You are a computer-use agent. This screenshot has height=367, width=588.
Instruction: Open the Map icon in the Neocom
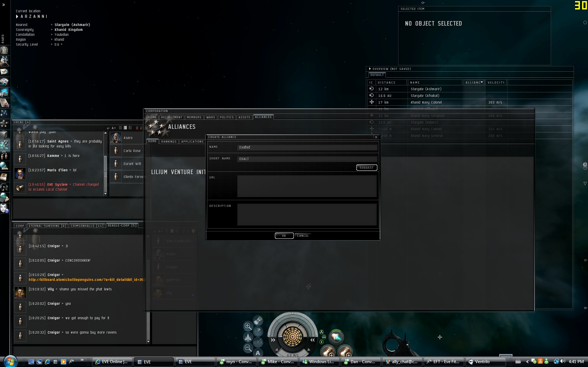(x=4, y=113)
